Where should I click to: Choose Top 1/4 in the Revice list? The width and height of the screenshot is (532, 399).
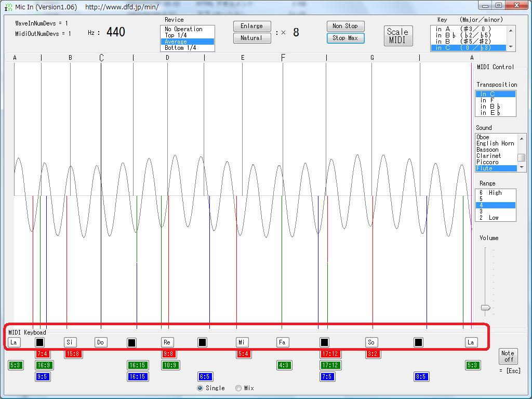click(187, 35)
